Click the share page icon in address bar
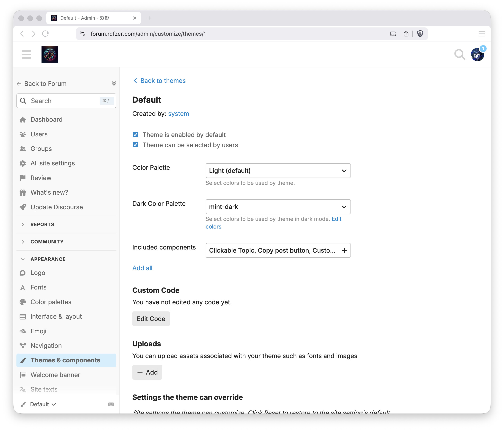Viewport: 504px width, 430px height. tap(406, 34)
